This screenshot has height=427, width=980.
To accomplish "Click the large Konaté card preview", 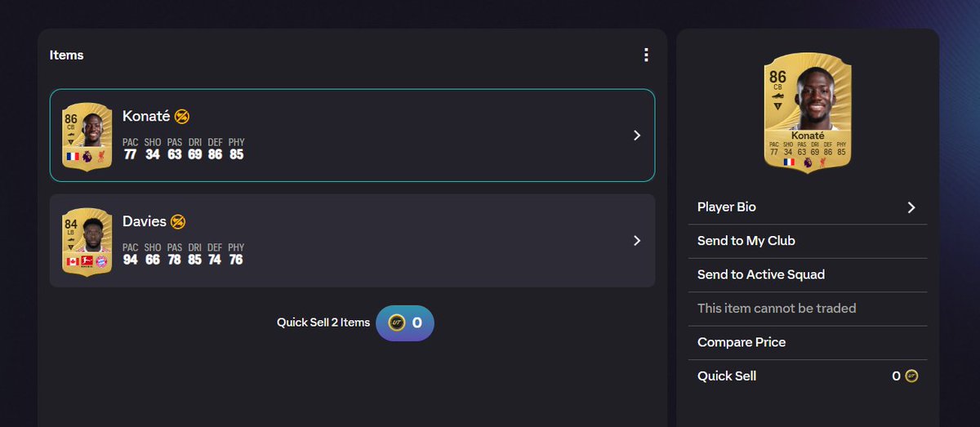I will click(808, 115).
